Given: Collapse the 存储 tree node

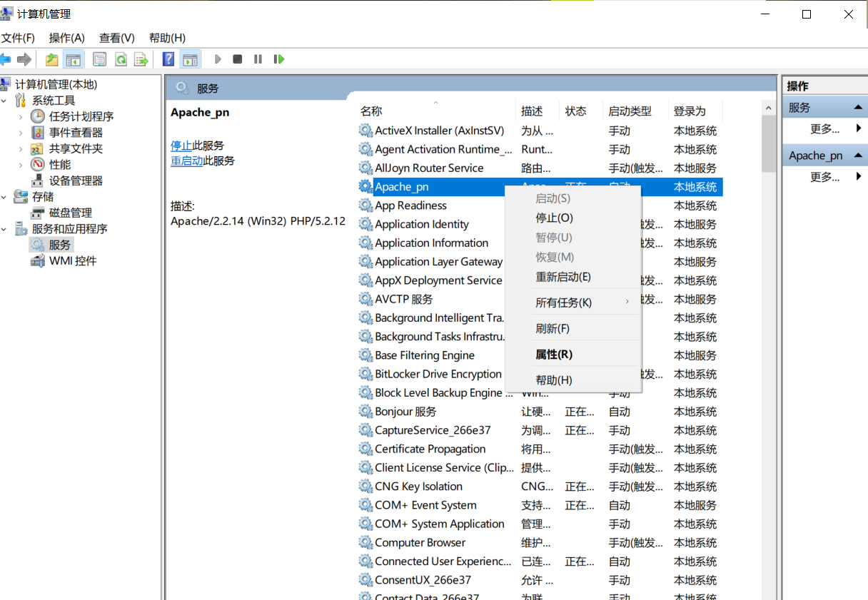Looking at the screenshot, I should (x=5, y=197).
